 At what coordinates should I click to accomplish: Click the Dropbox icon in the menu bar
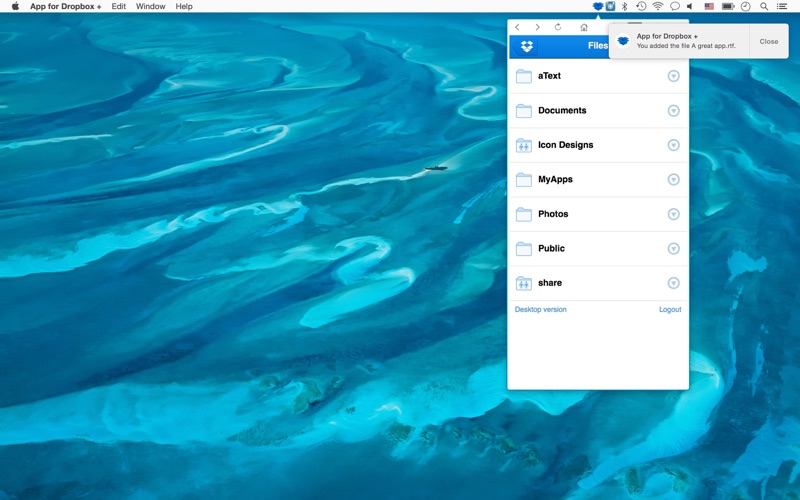click(597, 7)
